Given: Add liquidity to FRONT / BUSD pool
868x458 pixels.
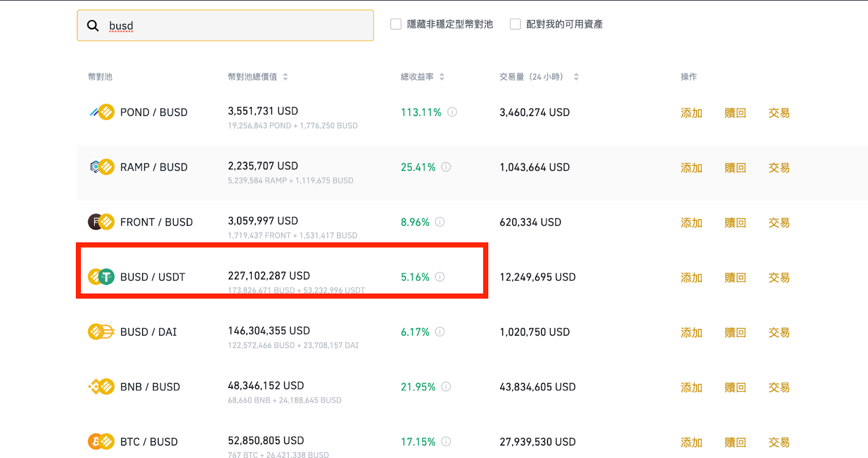Looking at the screenshot, I should (x=692, y=222).
